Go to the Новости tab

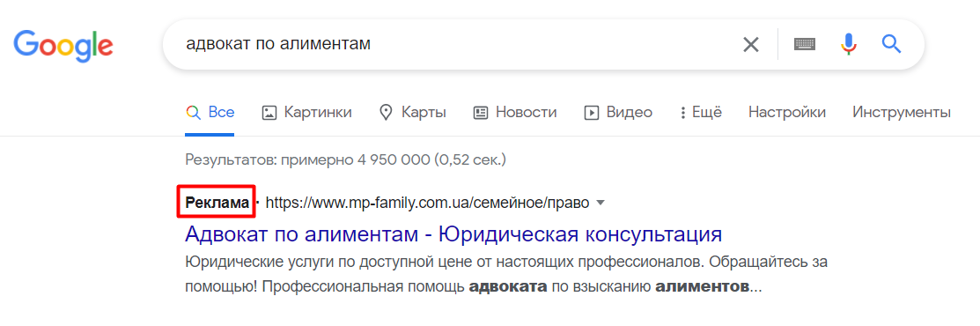(515, 113)
